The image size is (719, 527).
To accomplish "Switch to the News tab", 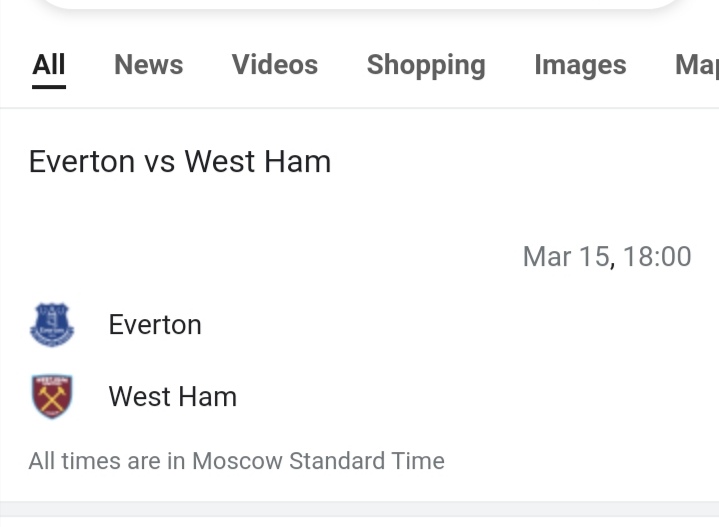I will [148, 65].
